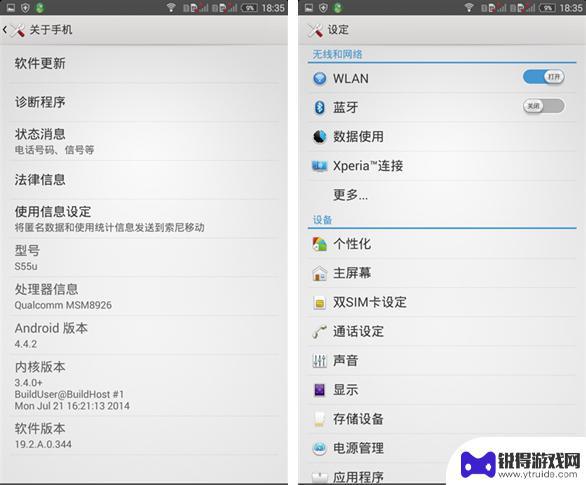Tap 无线和网络 section header

click(337, 55)
